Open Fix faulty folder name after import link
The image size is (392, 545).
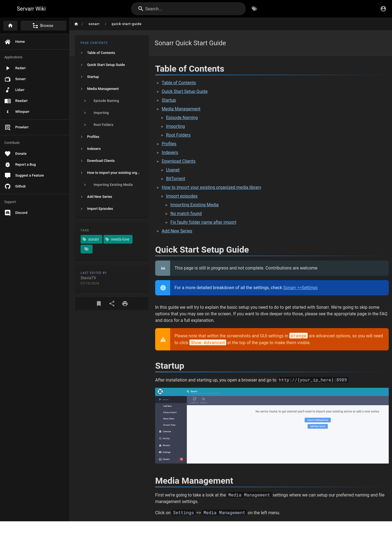coord(203,222)
